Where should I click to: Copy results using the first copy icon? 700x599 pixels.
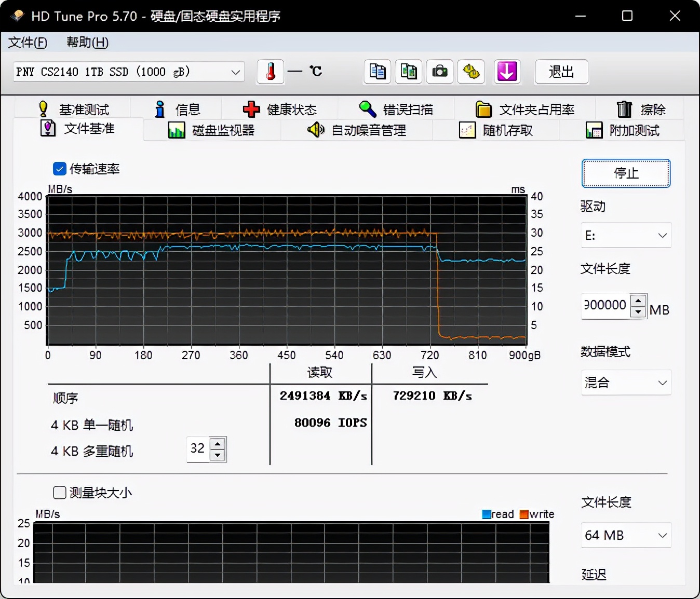(x=377, y=72)
